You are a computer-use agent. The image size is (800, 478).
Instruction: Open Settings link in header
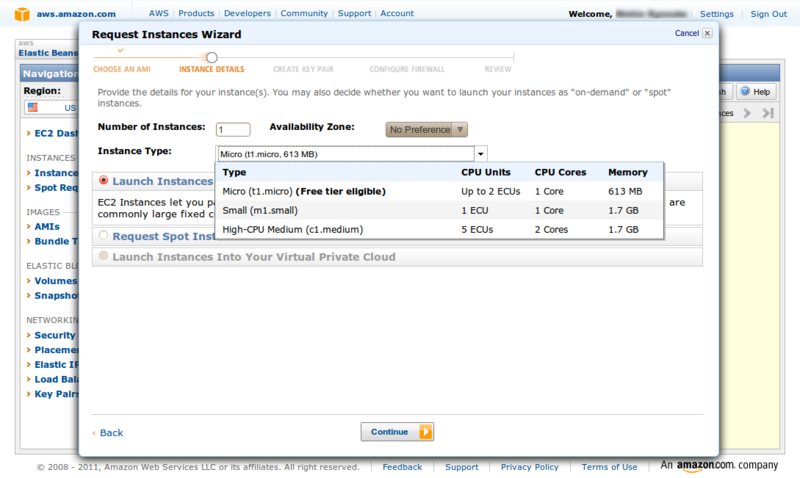pos(717,14)
